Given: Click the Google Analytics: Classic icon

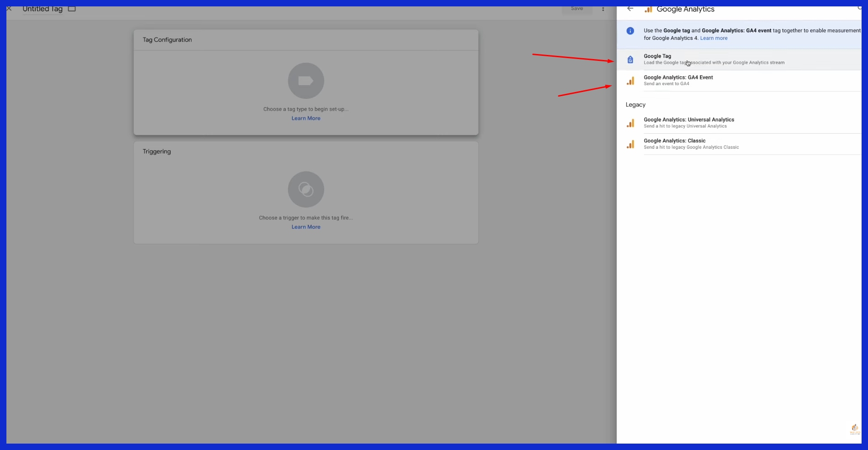Looking at the screenshot, I should click(631, 144).
